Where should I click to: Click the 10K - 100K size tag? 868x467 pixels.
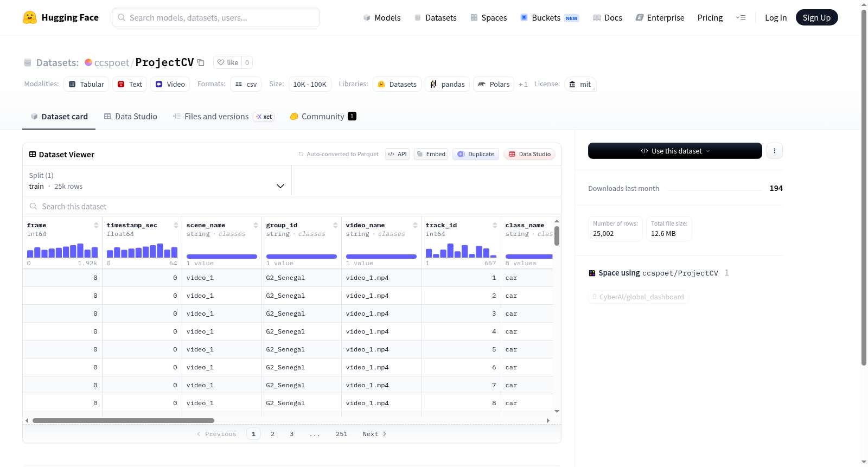click(x=310, y=84)
